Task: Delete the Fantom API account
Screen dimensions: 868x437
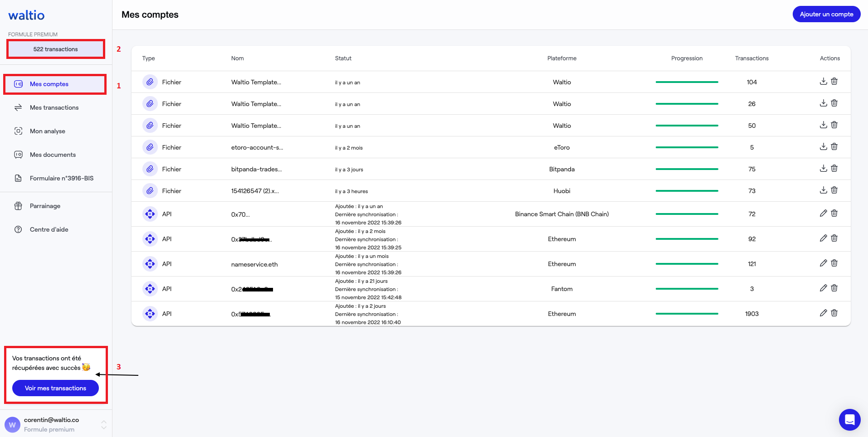Action: point(834,288)
